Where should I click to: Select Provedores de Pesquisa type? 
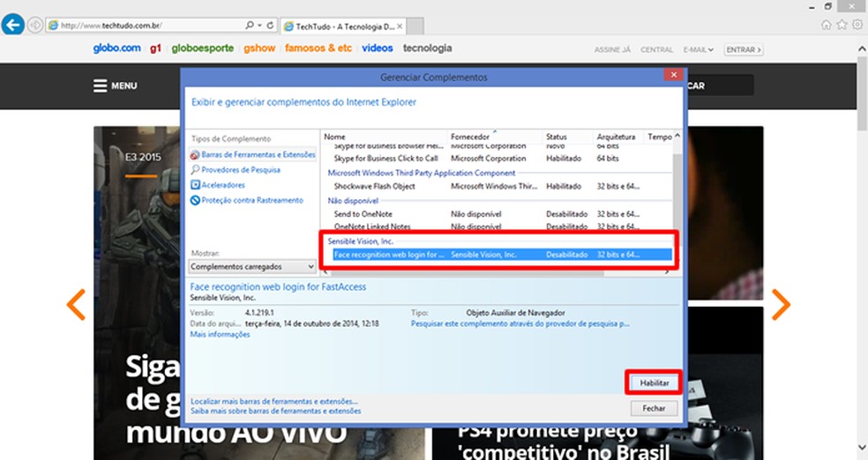tap(236, 170)
